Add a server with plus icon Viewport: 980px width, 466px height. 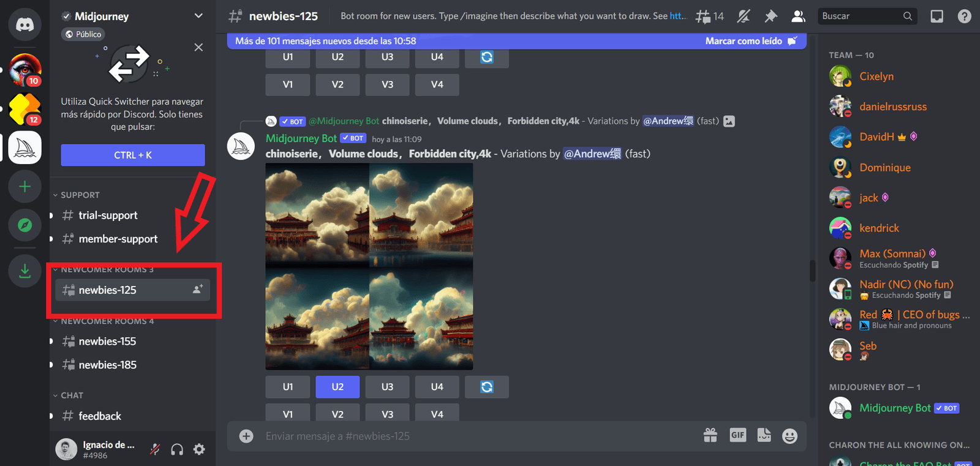point(24,186)
